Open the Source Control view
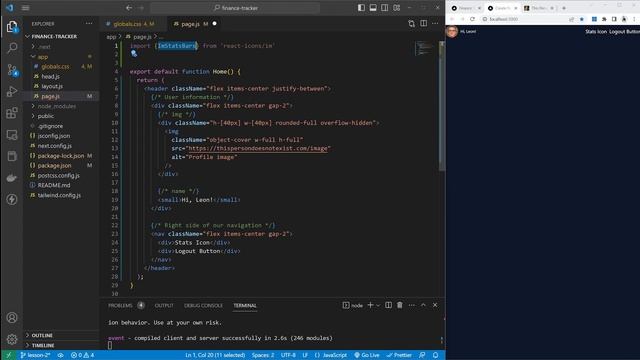The width and height of the screenshot is (640, 360). pyautogui.click(x=12, y=70)
